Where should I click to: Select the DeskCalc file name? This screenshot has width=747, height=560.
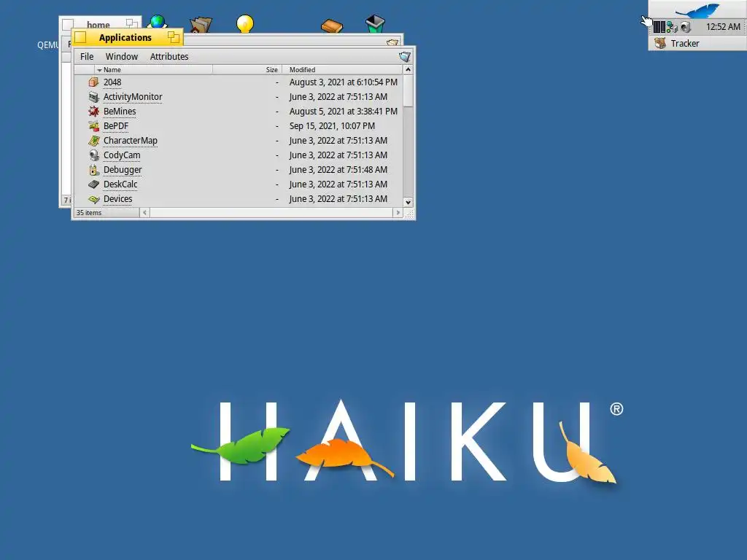coord(120,184)
